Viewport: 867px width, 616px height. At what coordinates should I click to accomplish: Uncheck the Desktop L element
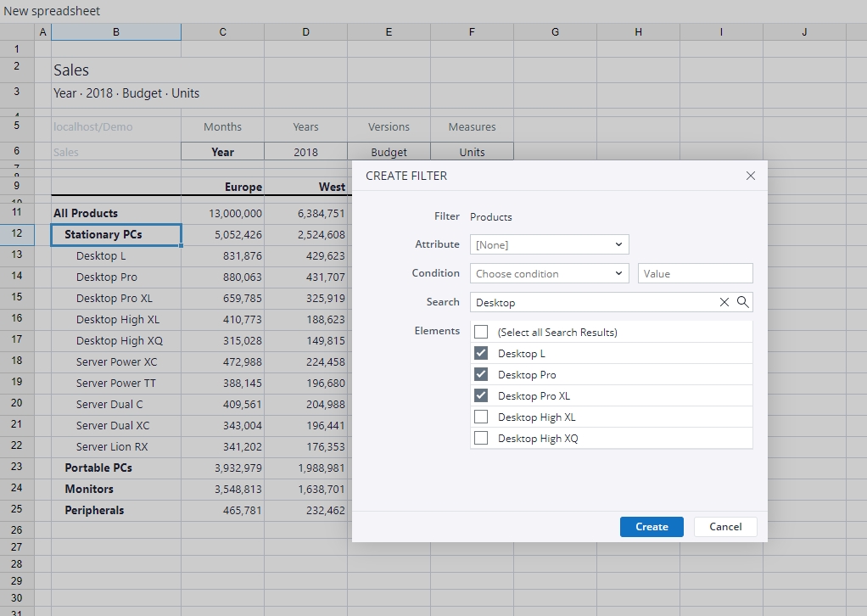pos(481,353)
